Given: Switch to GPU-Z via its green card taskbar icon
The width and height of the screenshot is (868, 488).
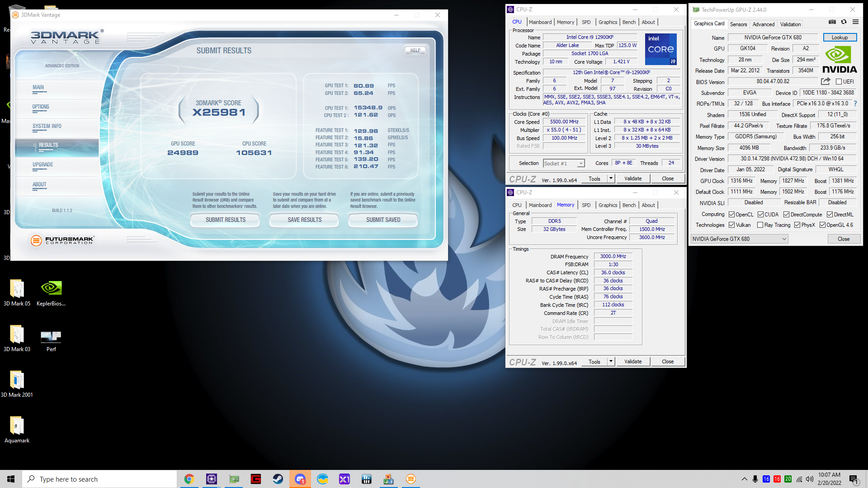Looking at the screenshot, I should tap(234, 479).
